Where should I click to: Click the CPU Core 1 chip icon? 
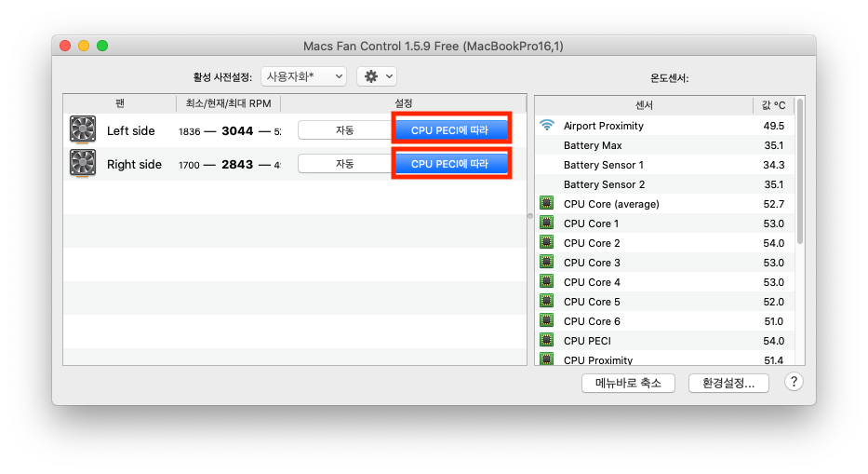(547, 223)
